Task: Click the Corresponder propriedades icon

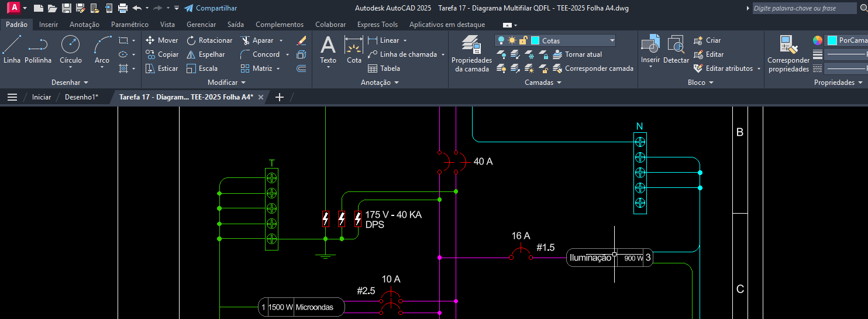Action: point(788,53)
